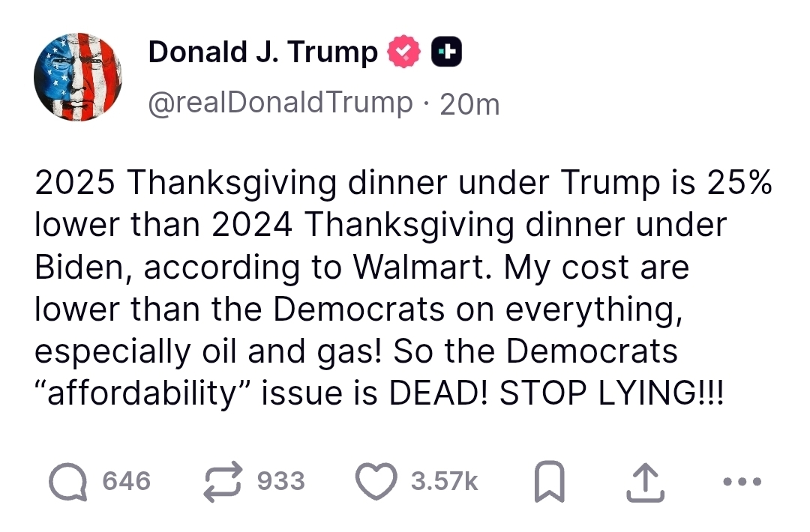Open the @realDonaldTrump handle link
The width and height of the screenshot is (810, 532).
(280, 103)
